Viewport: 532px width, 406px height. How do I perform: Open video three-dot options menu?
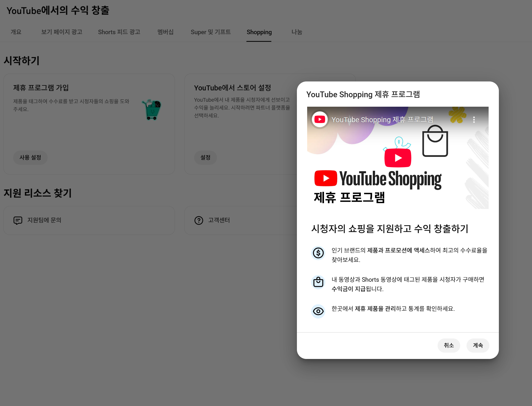click(x=474, y=120)
